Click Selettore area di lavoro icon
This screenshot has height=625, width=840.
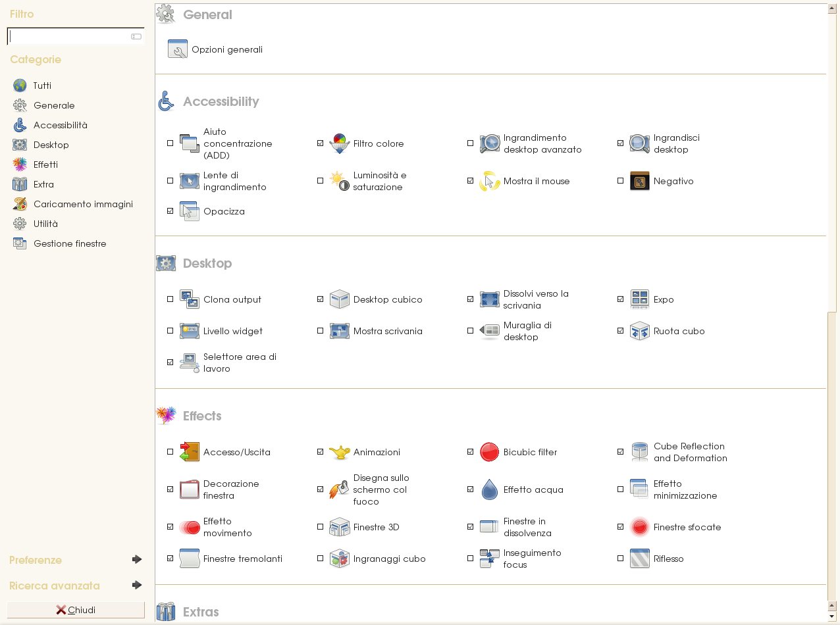pos(190,362)
